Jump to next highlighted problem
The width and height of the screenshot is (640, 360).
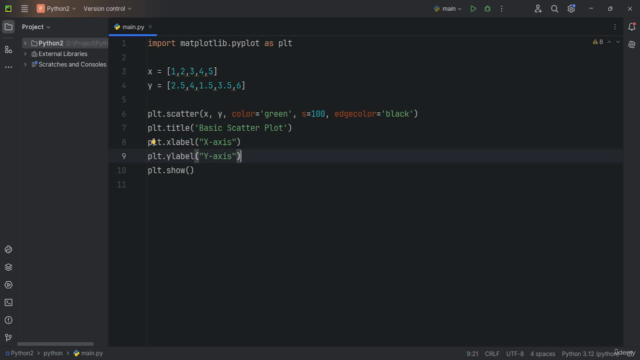coord(618,42)
